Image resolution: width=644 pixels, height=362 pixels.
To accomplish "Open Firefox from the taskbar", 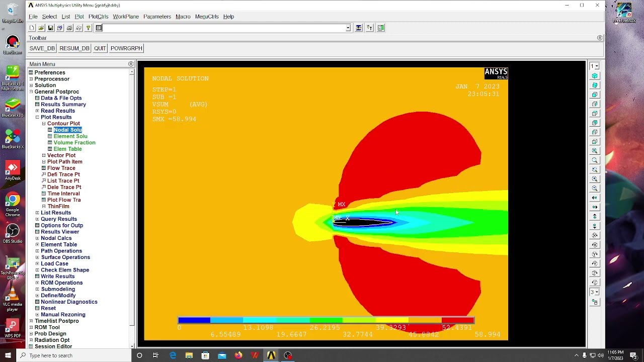I will (238, 355).
